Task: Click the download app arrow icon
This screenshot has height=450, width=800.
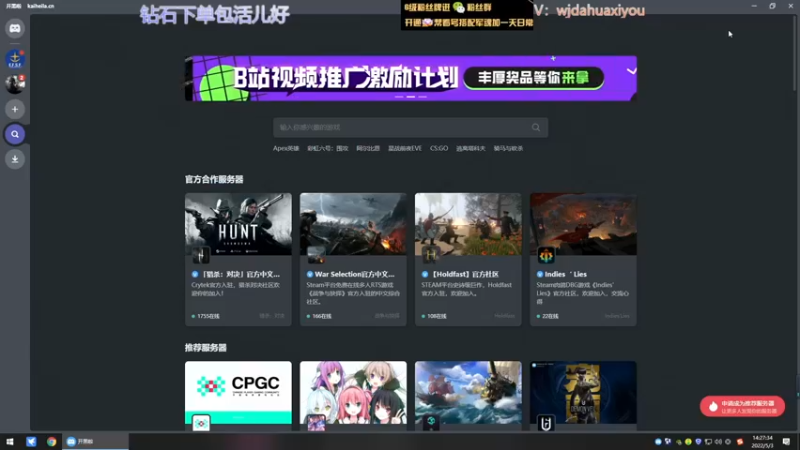Action: tap(15, 159)
